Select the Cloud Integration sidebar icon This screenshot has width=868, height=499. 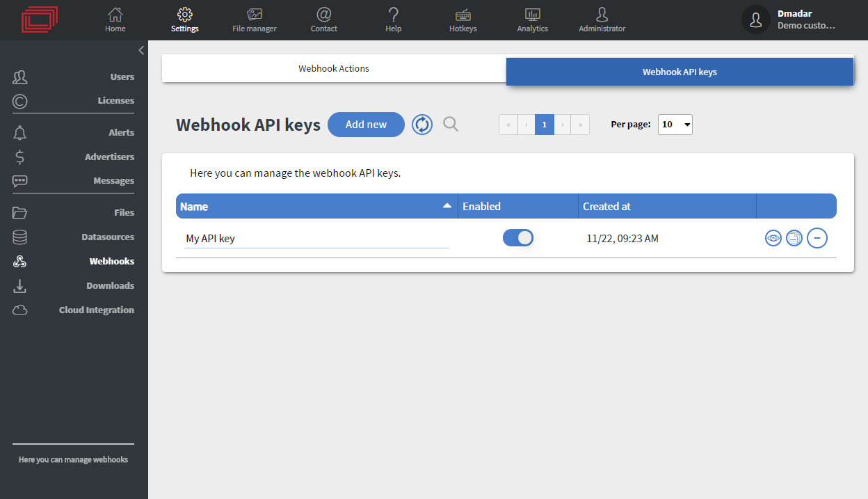tap(19, 310)
